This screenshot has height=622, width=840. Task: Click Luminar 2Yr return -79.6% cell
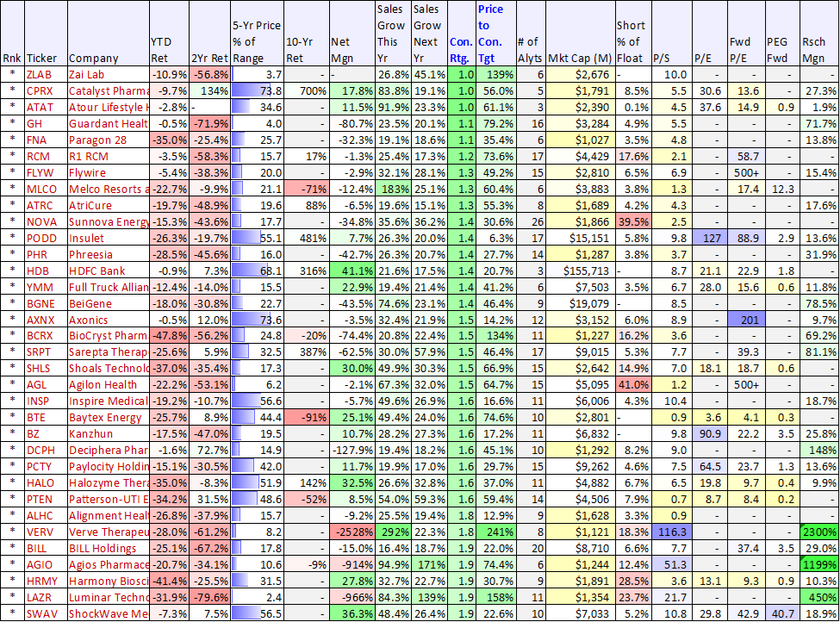[x=210, y=598]
